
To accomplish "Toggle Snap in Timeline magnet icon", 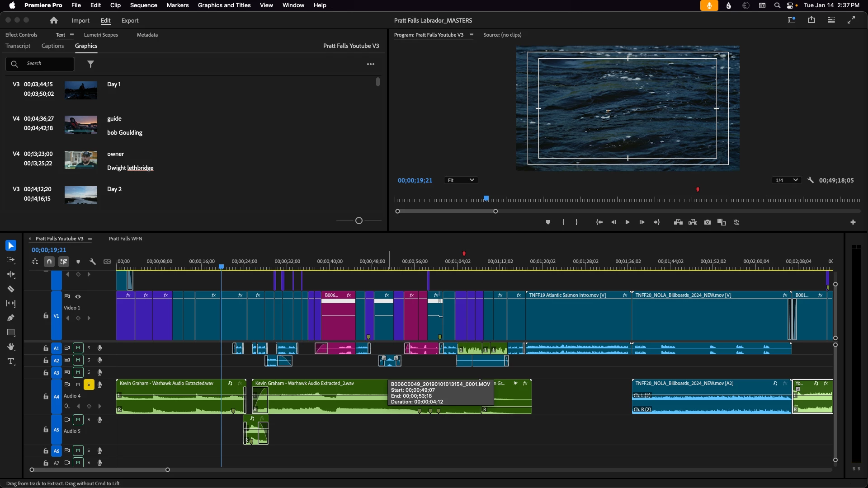I will (x=49, y=262).
